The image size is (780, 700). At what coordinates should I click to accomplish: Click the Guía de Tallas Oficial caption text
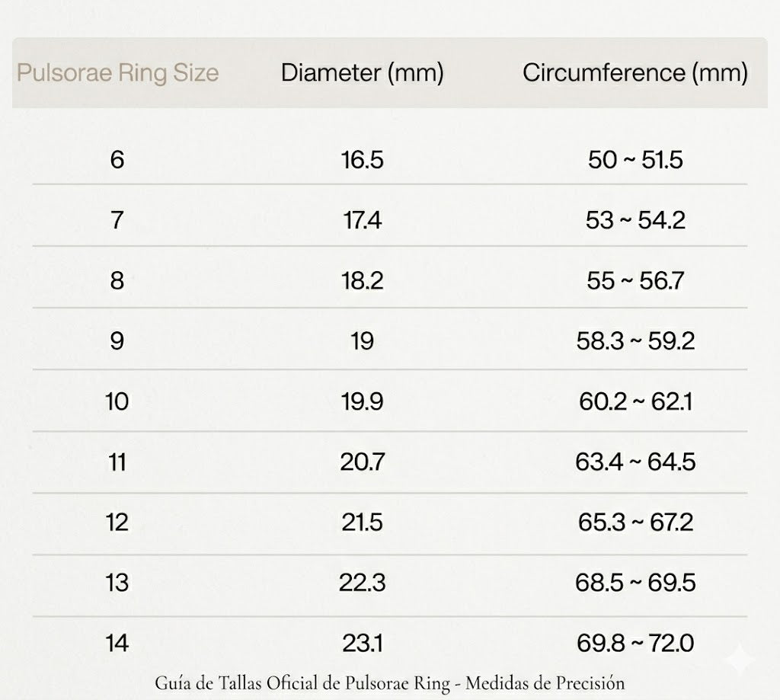(x=389, y=682)
